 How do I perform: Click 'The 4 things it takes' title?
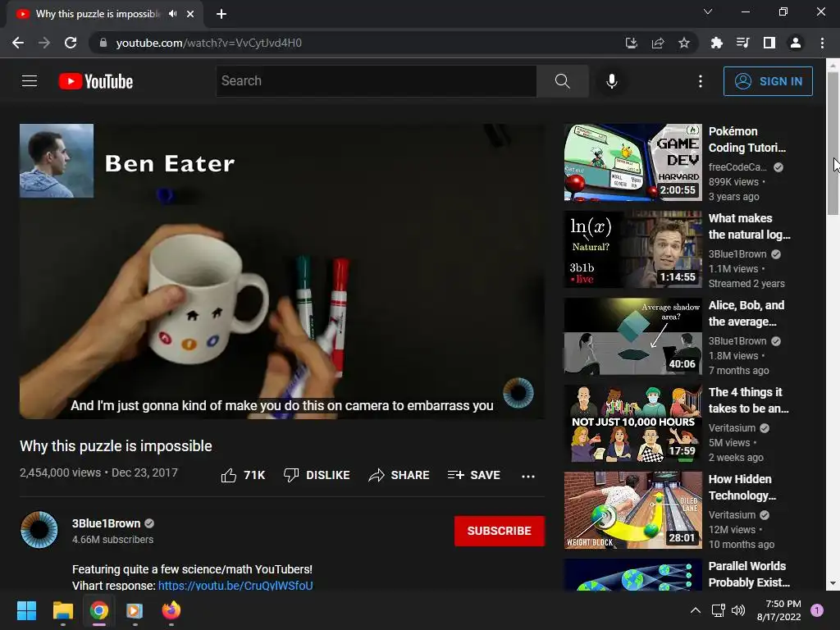click(x=748, y=400)
